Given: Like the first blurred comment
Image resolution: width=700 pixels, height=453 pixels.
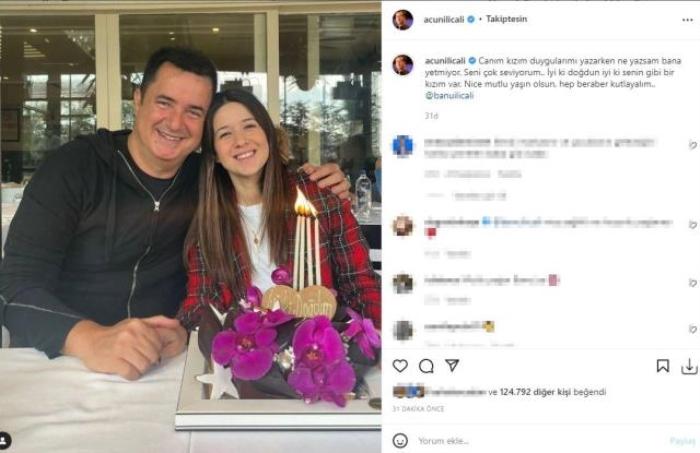Looking at the screenshot, I should [x=693, y=145].
